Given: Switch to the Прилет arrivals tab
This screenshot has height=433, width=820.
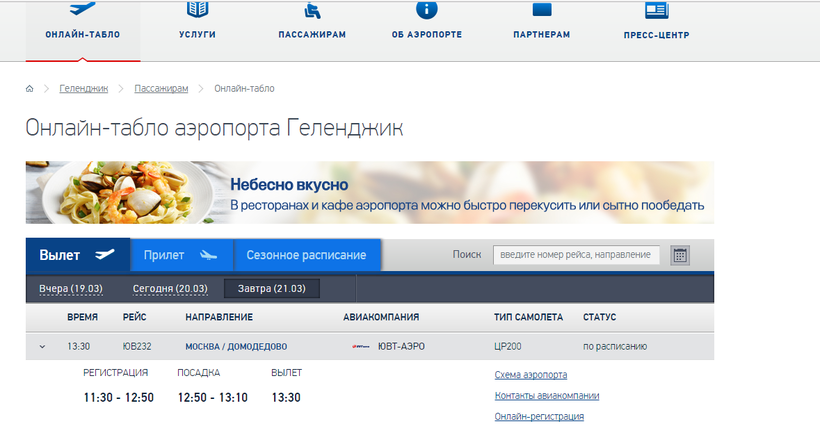Looking at the screenshot, I should click(x=181, y=255).
